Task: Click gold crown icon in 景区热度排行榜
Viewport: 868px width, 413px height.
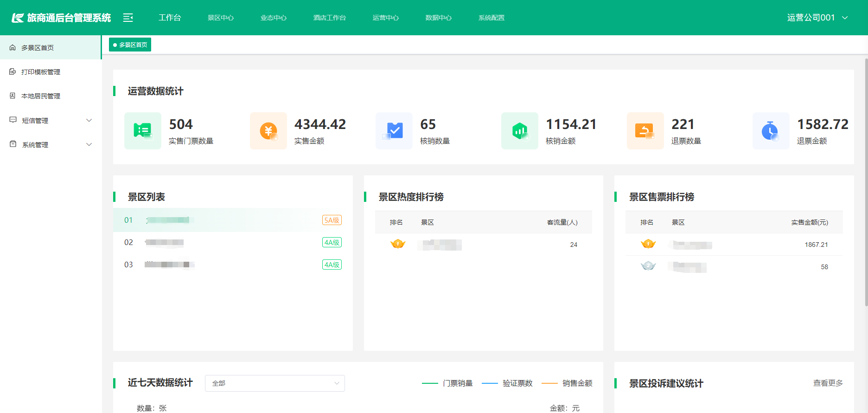Action: pos(398,244)
